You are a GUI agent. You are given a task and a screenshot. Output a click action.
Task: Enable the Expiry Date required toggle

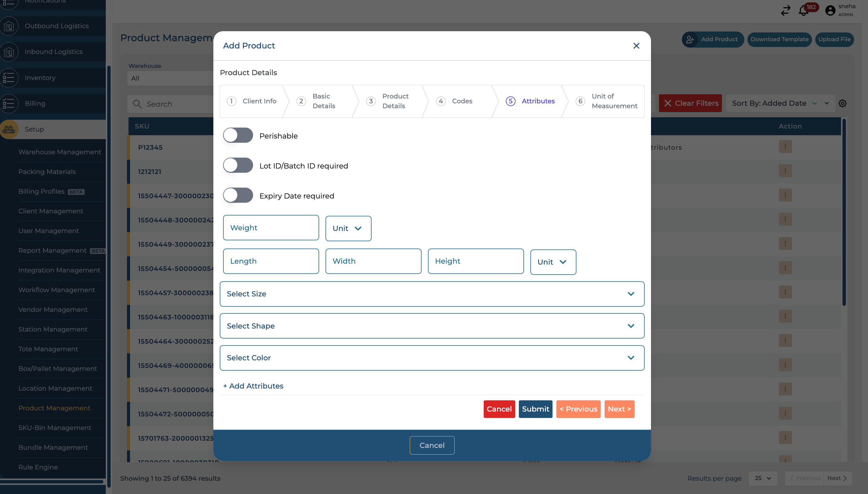pyautogui.click(x=237, y=195)
